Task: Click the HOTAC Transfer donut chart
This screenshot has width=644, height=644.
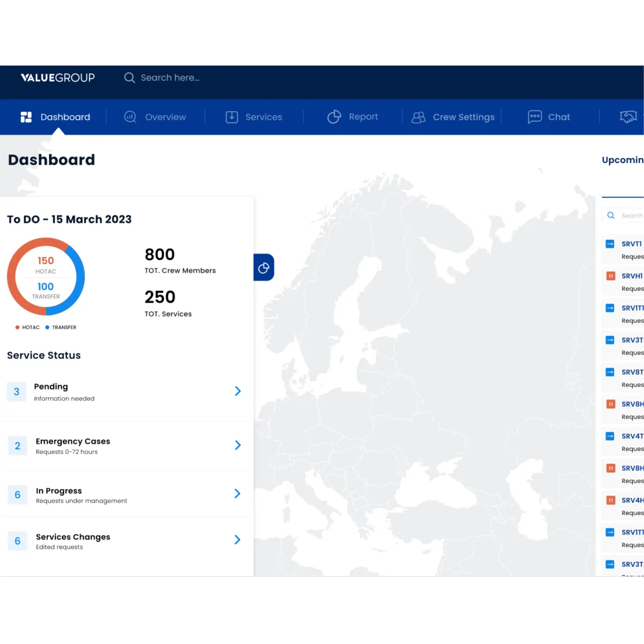Action: 46,276
